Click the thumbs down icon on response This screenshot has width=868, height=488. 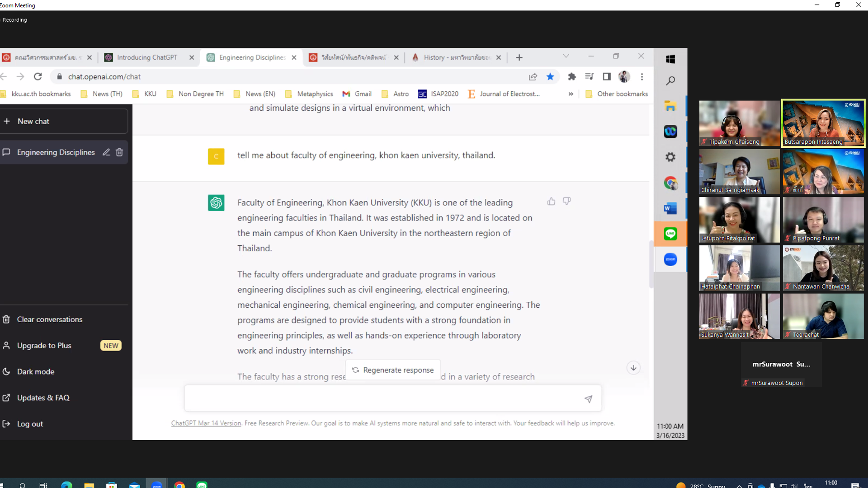[566, 201]
